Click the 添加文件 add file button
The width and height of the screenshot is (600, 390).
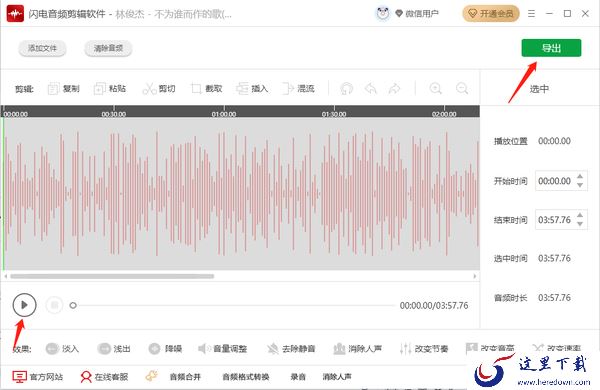point(42,48)
